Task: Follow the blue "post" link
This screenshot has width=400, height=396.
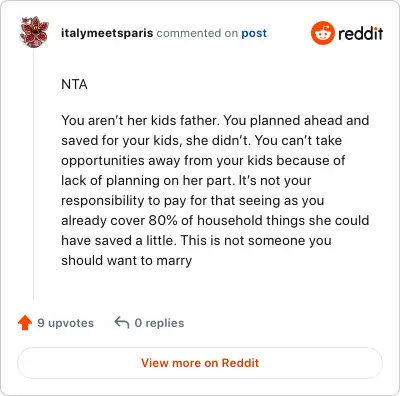Action: tap(254, 33)
